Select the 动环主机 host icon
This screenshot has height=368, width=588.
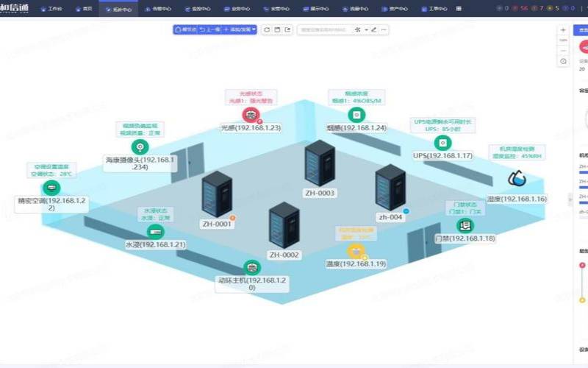[x=252, y=268]
